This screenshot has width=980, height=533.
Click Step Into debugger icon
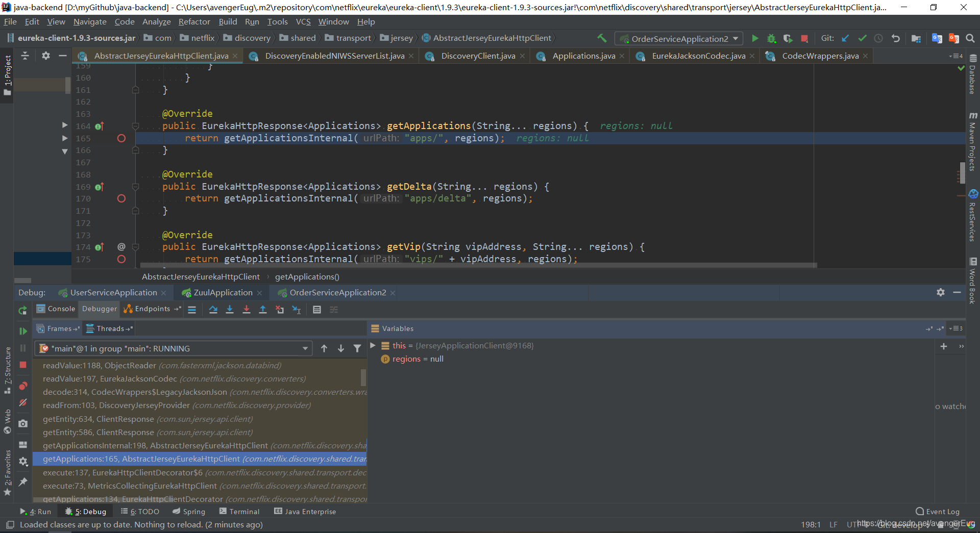(x=230, y=310)
